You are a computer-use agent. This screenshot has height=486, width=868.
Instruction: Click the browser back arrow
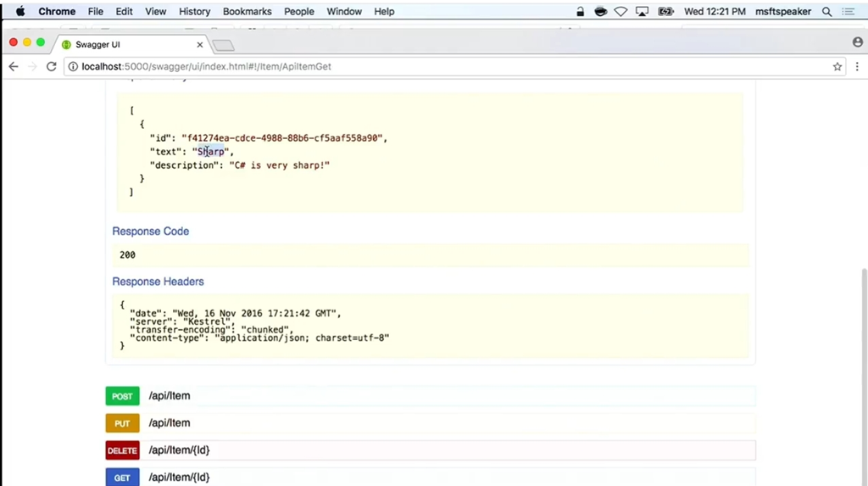[14, 66]
